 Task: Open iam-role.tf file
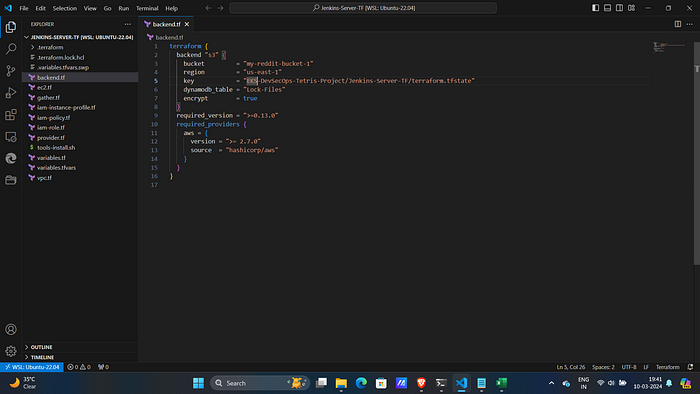80,128
